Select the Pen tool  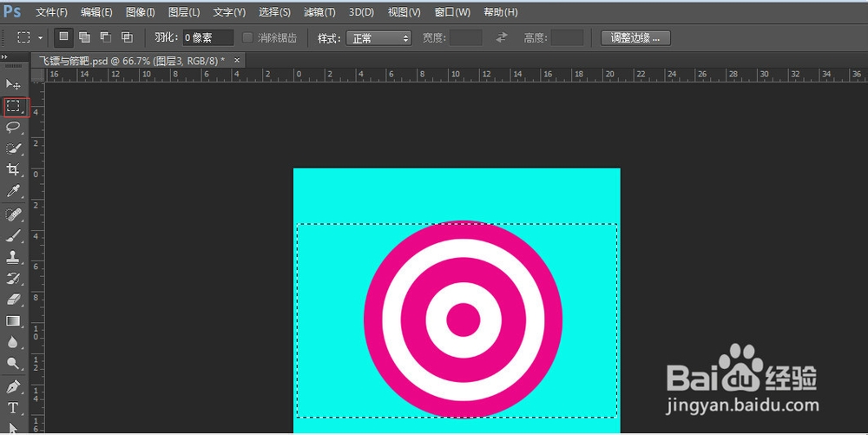pos(13,386)
